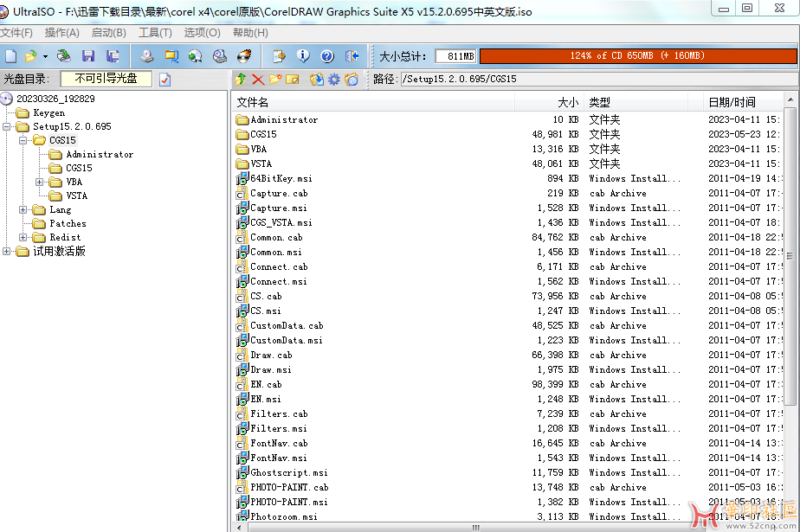This screenshot has width=800, height=532.
Task: Select the 20230326_192829 disc root node
Action: (55, 99)
